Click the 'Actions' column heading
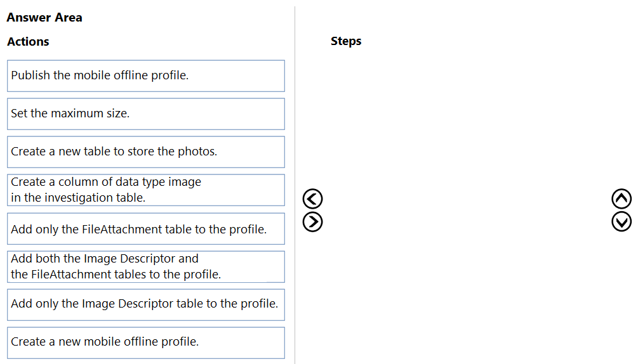The image size is (638, 364). click(28, 42)
